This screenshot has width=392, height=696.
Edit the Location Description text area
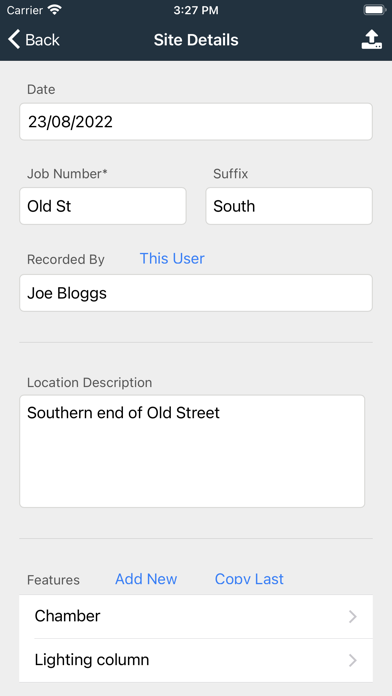click(x=192, y=451)
